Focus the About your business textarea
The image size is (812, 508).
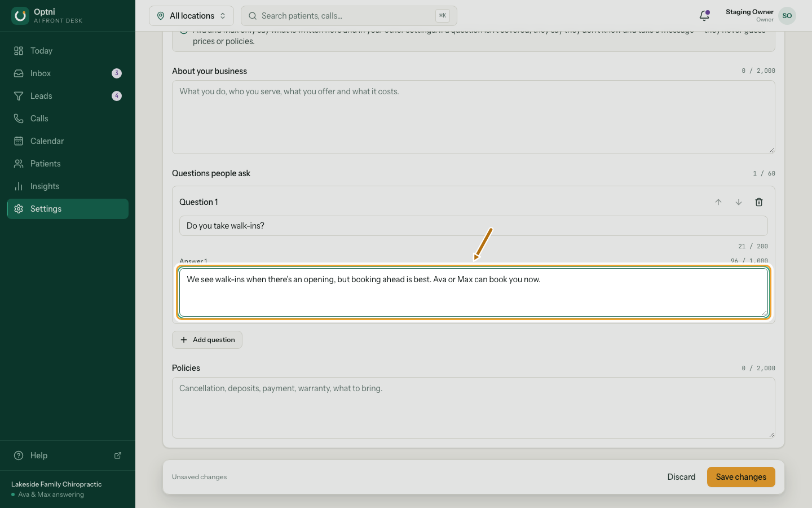click(x=474, y=117)
